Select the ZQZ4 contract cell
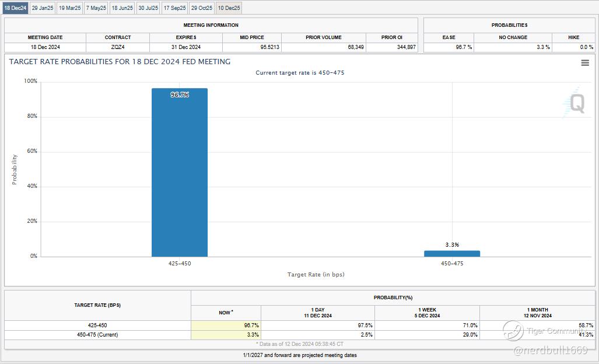Image resolution: width=599 pixels, height=364 pixels. point(118,47)
